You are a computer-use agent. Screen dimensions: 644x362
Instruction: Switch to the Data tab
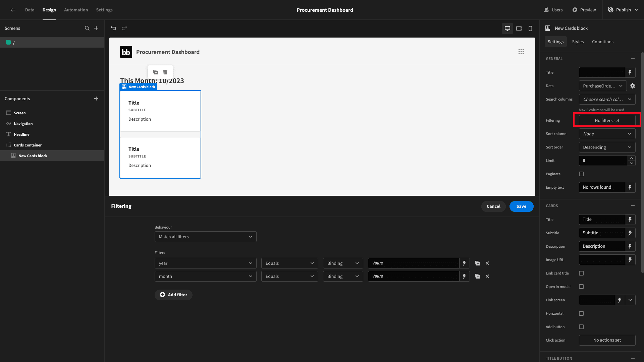pyautogui.click(x=30, y=10)
